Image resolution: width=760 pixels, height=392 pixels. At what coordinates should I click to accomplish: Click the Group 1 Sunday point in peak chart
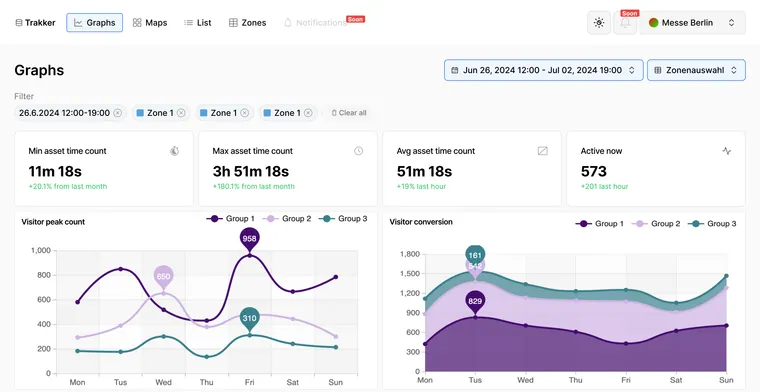(335, 277)
